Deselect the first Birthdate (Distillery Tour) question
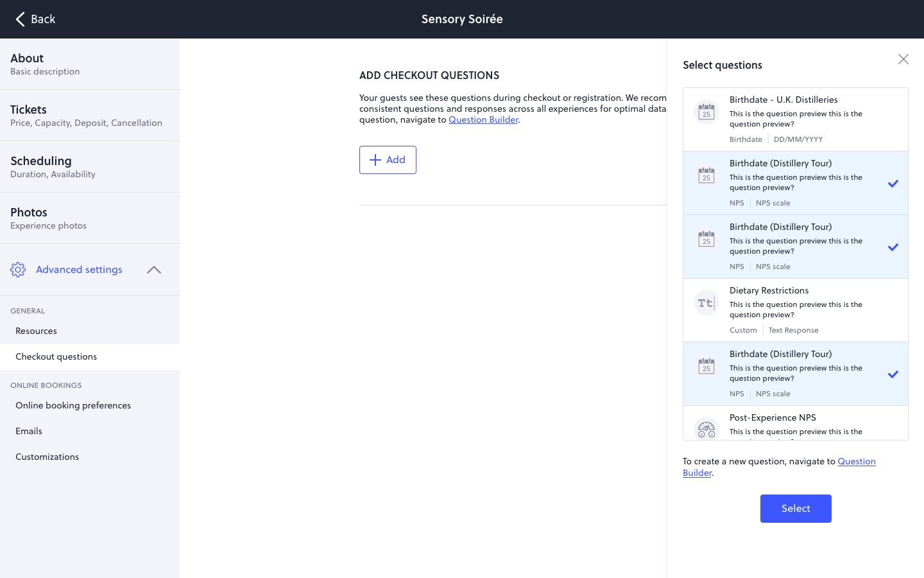The image size is (924, 578). click(x=893, y=184)
